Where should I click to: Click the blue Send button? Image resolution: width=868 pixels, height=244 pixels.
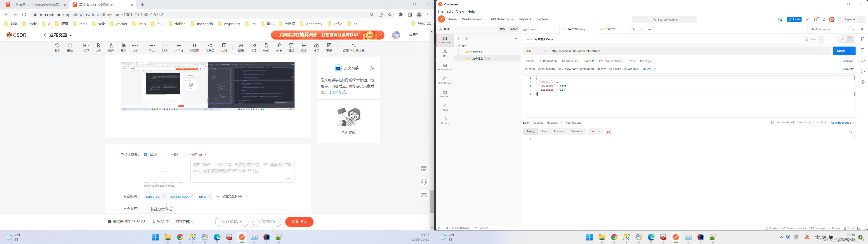[x=841, y=51]
